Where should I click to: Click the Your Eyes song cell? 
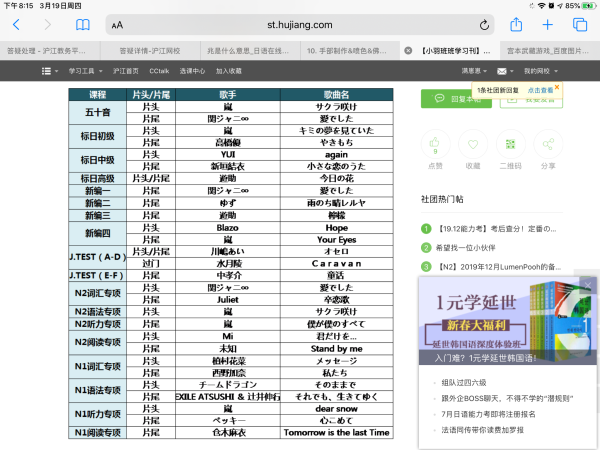coord(337,240)
